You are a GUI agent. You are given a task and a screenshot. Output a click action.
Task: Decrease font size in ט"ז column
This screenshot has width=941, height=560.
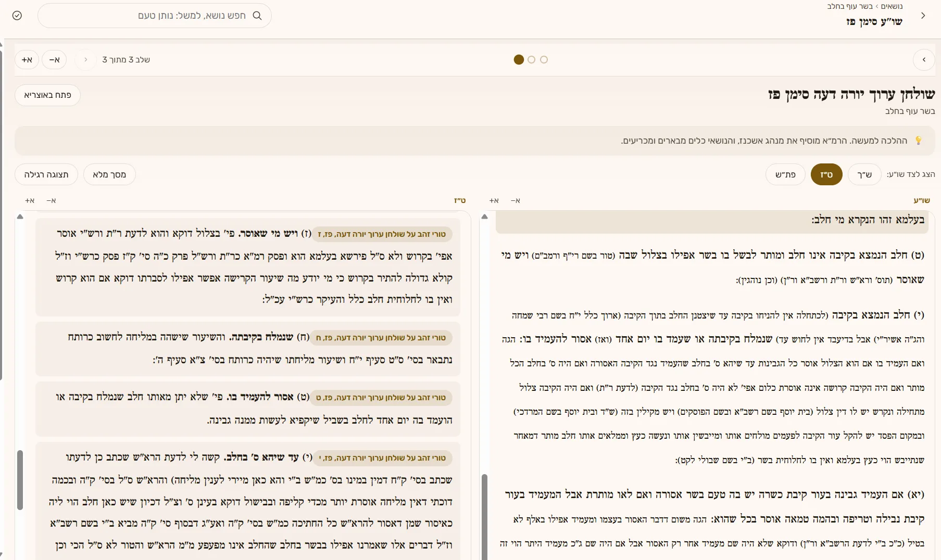coord(51,200)
